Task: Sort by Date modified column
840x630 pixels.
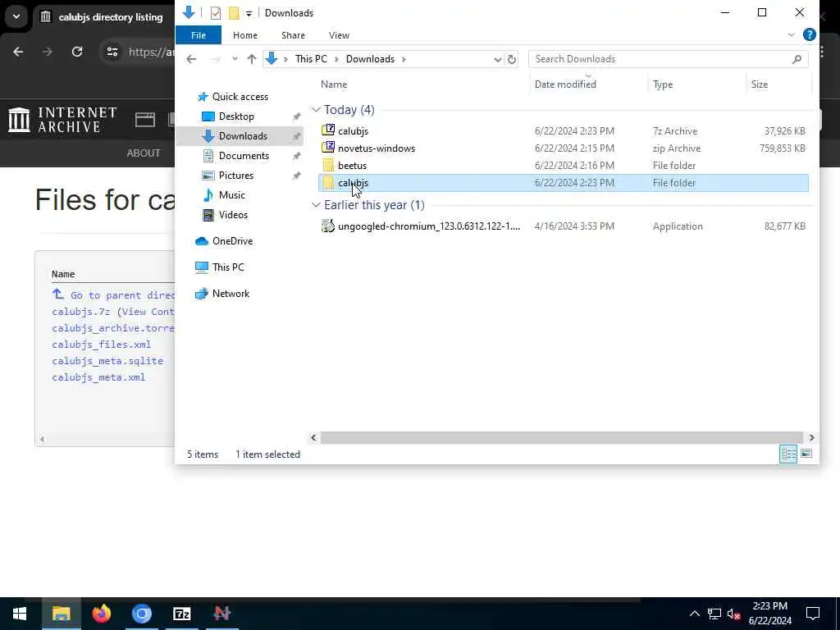Action: (565, 84)
